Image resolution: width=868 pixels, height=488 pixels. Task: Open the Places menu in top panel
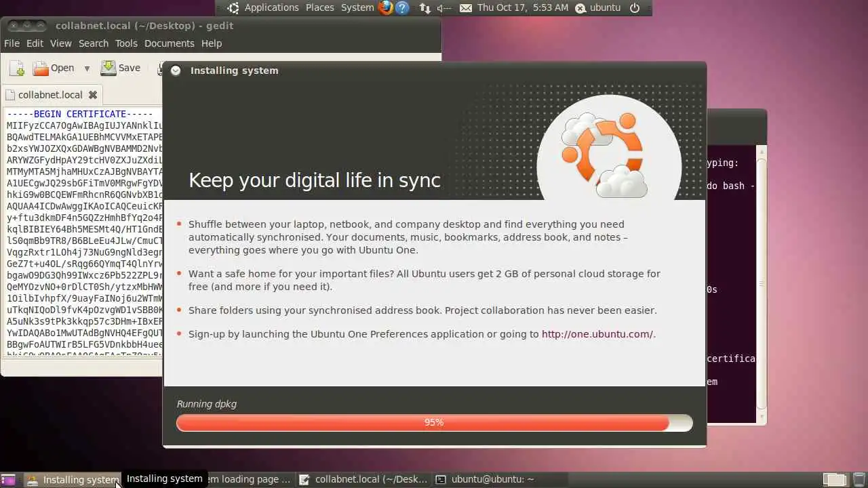pyautogui.click(x=320, y=8)
